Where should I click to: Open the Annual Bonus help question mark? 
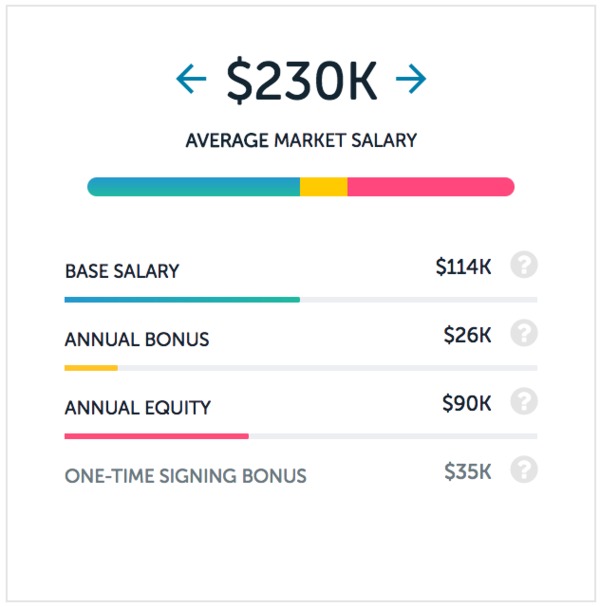click(x=524, y=333)
